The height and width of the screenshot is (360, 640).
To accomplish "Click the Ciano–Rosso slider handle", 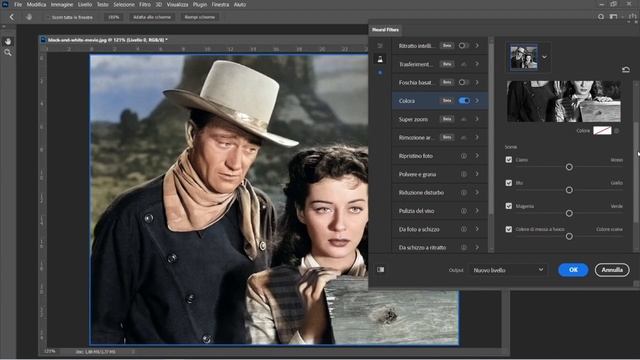I will point(569,167).
